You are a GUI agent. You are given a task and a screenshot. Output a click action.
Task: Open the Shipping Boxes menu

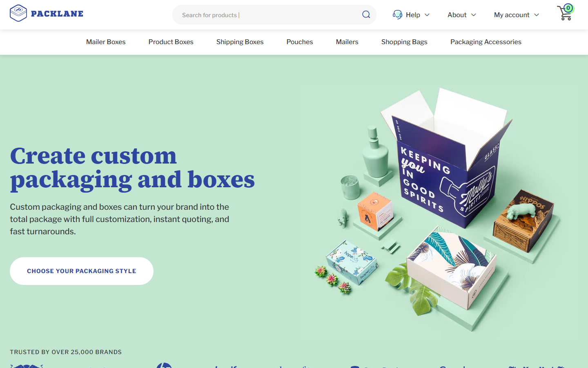pyautogui.click(x=240, y=42)
